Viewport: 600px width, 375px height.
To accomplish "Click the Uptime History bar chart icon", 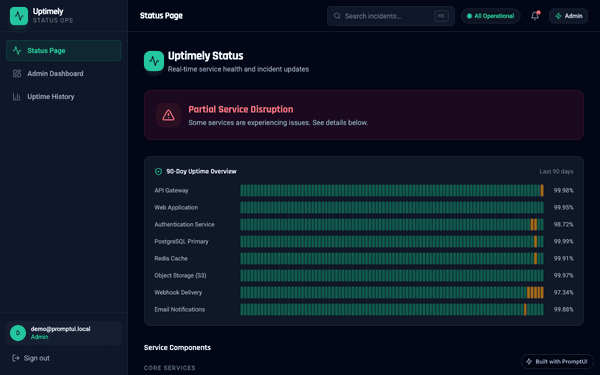I will 17,96.
